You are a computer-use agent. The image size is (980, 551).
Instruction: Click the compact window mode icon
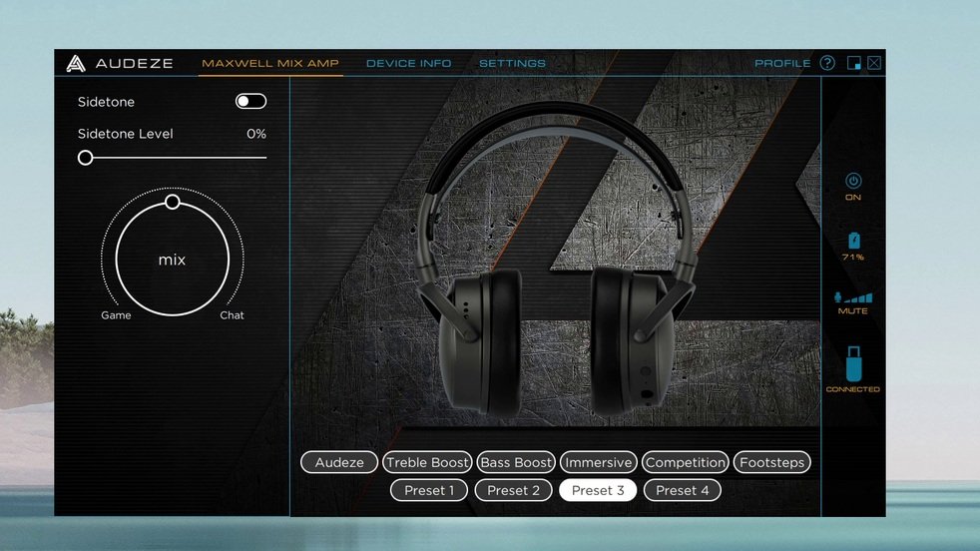tap(853, 63)
